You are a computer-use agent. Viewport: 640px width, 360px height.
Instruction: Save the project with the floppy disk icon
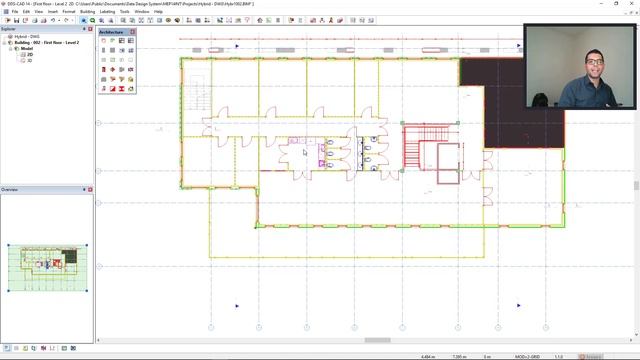[x=16, y=20]
